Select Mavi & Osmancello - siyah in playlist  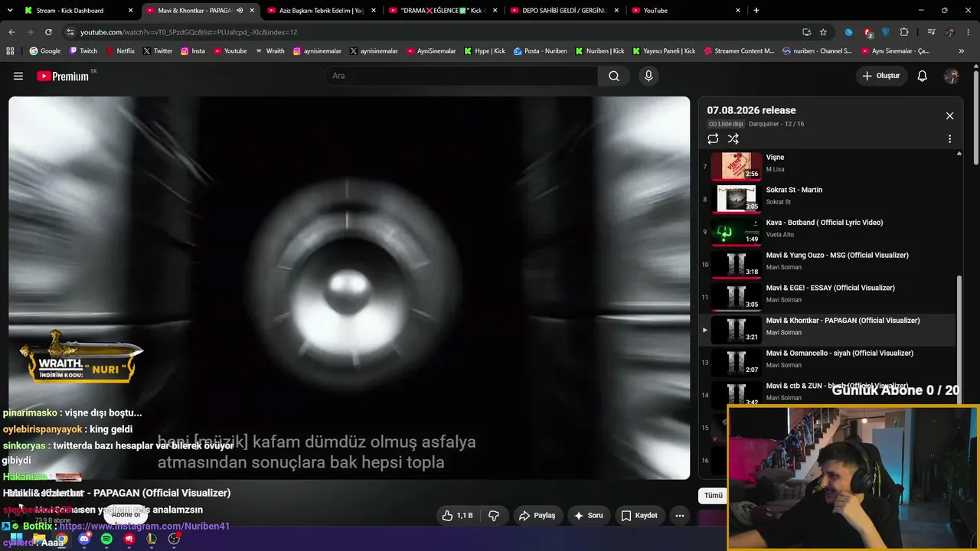827,361
